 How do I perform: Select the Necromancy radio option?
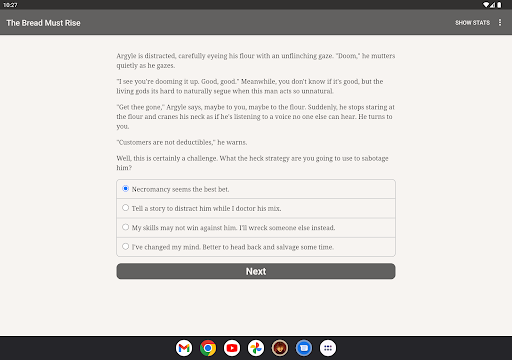tap(256, 189)
